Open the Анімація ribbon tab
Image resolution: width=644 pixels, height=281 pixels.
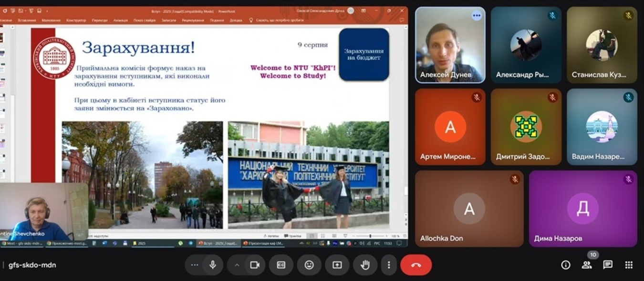coord(121,20)
